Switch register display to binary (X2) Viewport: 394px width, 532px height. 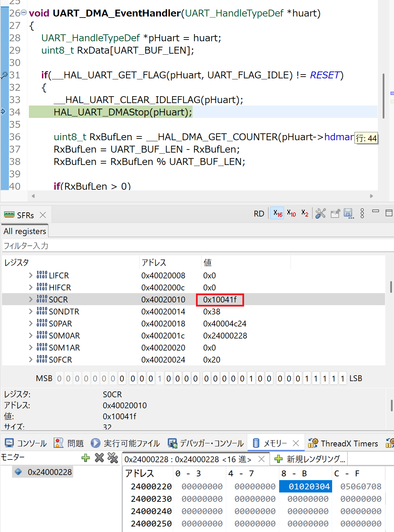coord(304,213)
